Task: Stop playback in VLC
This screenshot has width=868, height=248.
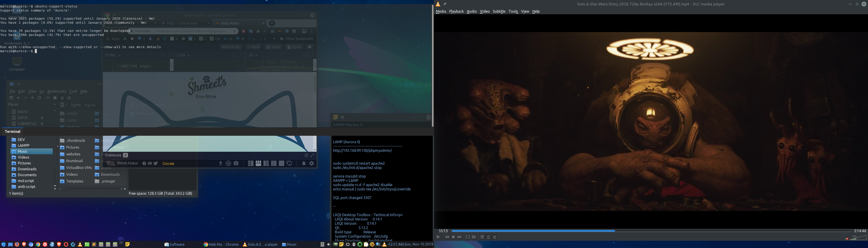Action: 453,237
